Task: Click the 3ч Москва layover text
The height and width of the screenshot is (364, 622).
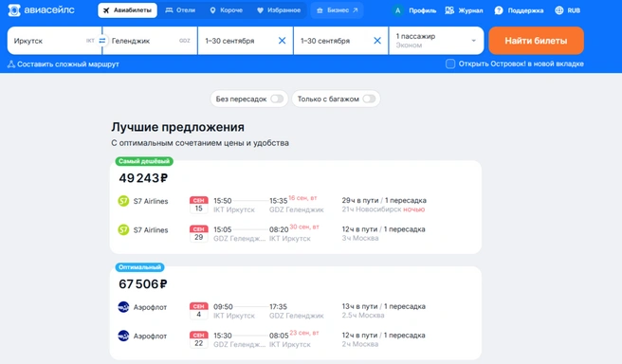Action: point(360,238)
